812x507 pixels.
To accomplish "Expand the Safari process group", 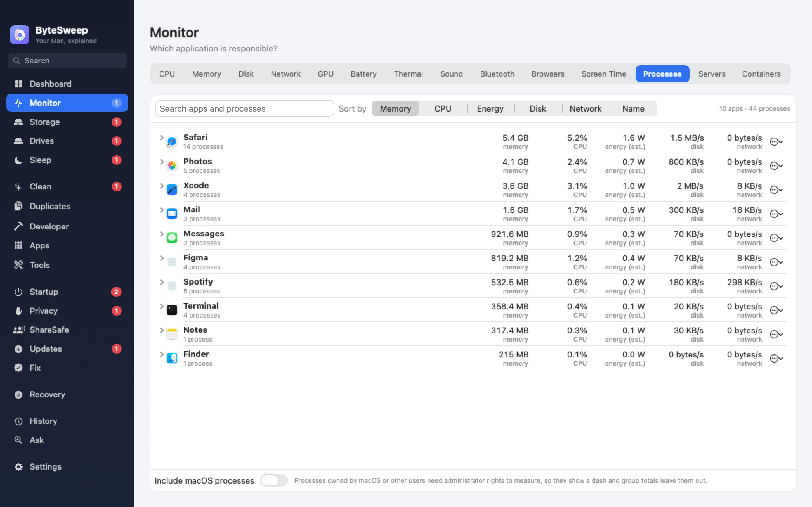I will point(162,138).
